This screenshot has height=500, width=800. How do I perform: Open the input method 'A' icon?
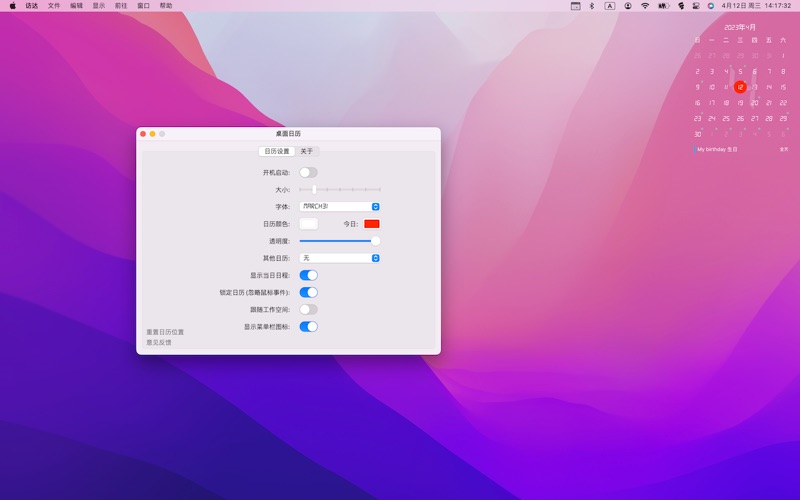(610, 6)
